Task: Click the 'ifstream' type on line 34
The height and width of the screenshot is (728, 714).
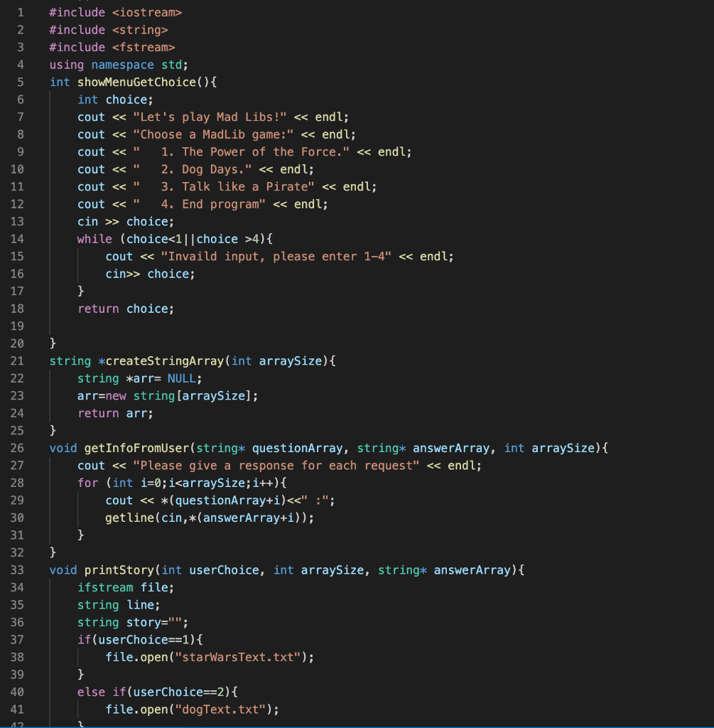Action: (x=105, y=587)
